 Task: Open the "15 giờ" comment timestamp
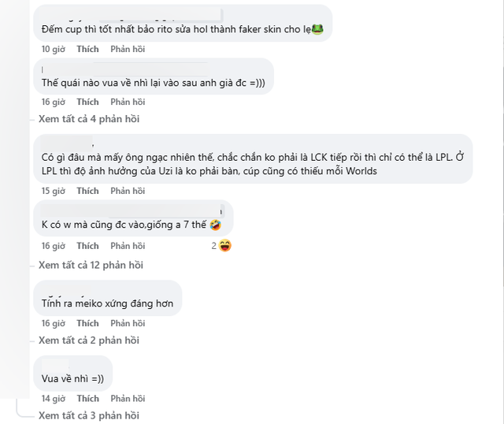pyautogui.click(x=53, y=191)
